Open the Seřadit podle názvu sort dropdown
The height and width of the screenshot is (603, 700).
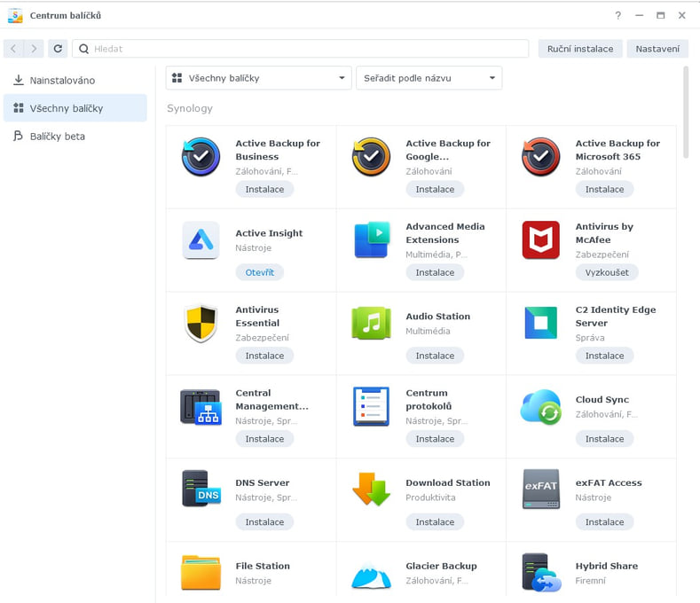click(x=429, y=78)
